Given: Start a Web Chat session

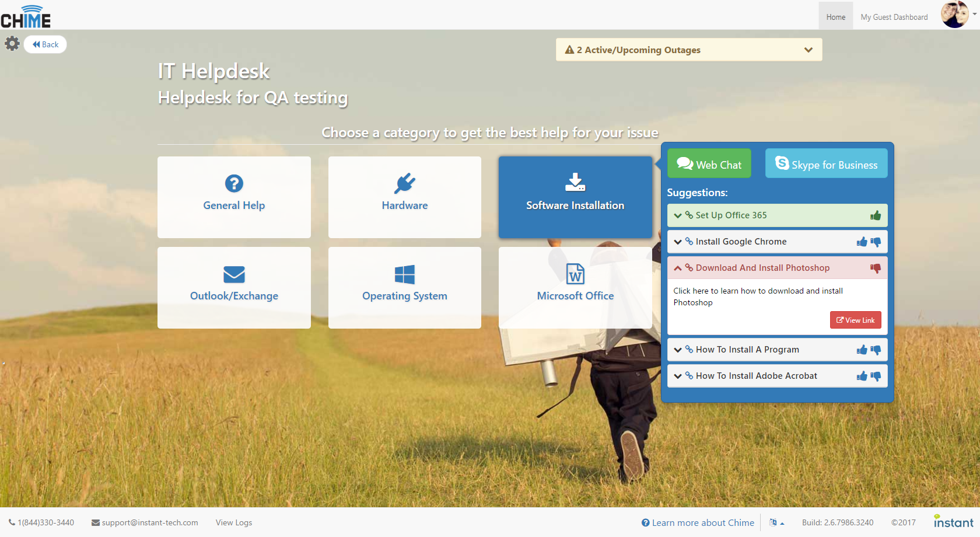Looking at the screenshot, I should tap(709, 163).
